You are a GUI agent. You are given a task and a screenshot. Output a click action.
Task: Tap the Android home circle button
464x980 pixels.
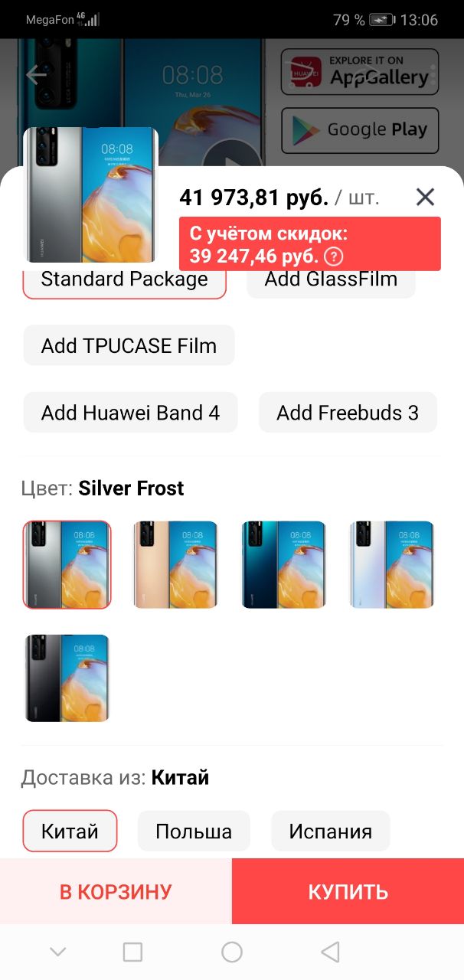tap(232, 952)
